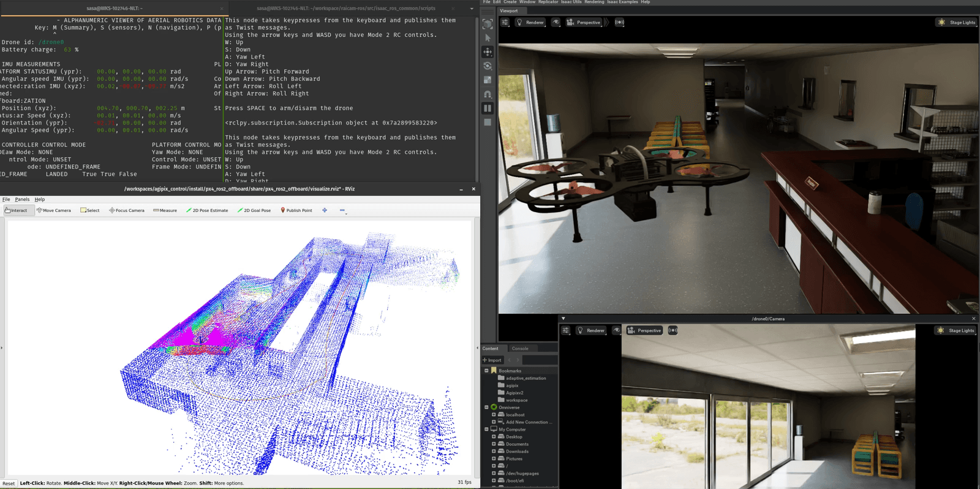The image size is (980, 489).
Task: Open viewport settings in the main Viewport
Action: click(505, 23)
